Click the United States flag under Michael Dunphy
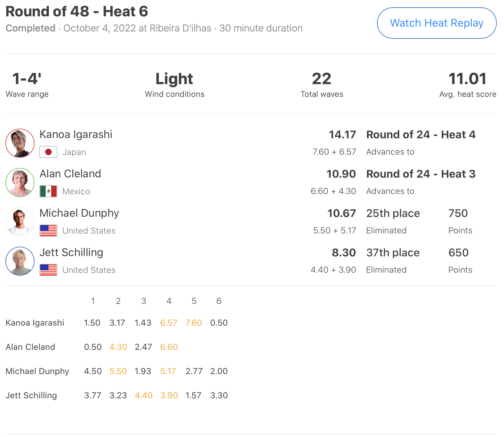The height and width of the screenshot is (437, 504). click(x=48, y=231)
